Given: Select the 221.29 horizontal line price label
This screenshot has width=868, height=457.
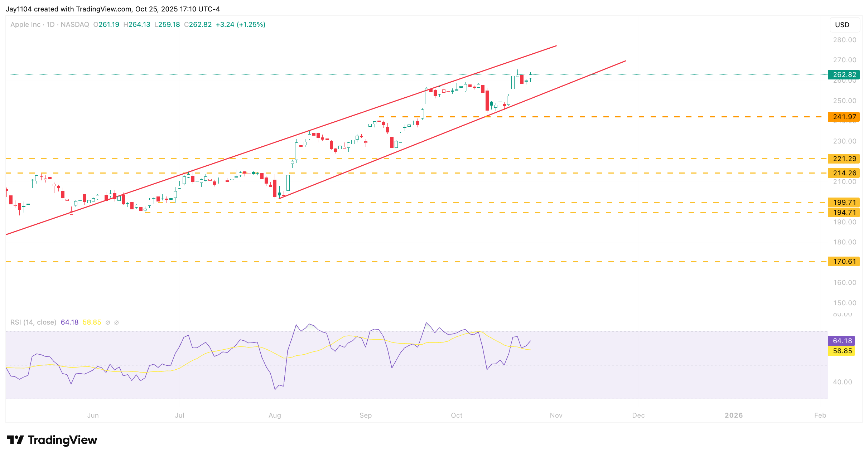Looking at the screenshot, I should 844,159.
